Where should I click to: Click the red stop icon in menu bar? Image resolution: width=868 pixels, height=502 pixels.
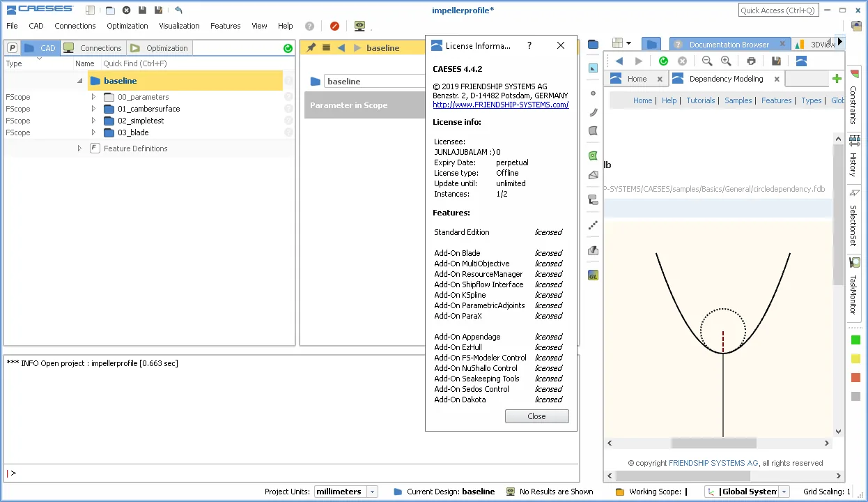(334, 26)
